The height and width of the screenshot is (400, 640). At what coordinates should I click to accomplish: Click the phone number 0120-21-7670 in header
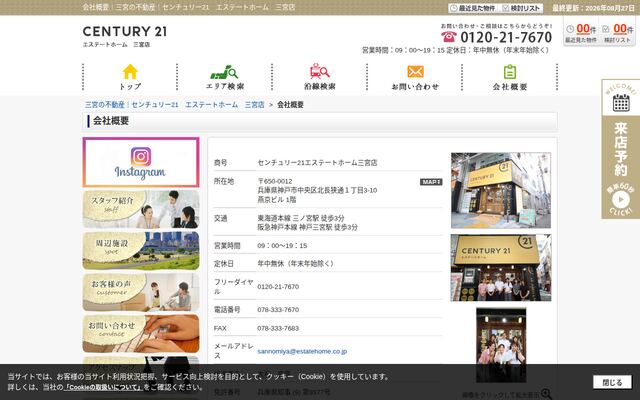(506, 37)
